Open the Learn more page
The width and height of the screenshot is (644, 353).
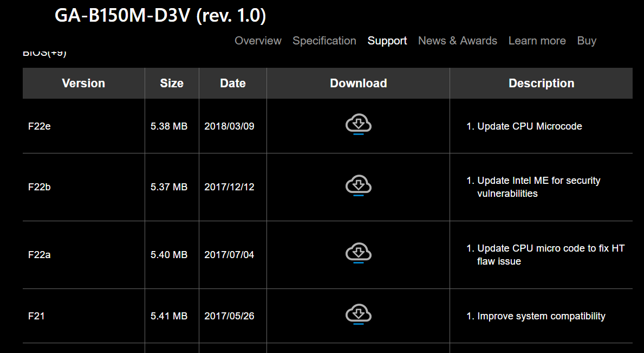pos(537,41)
